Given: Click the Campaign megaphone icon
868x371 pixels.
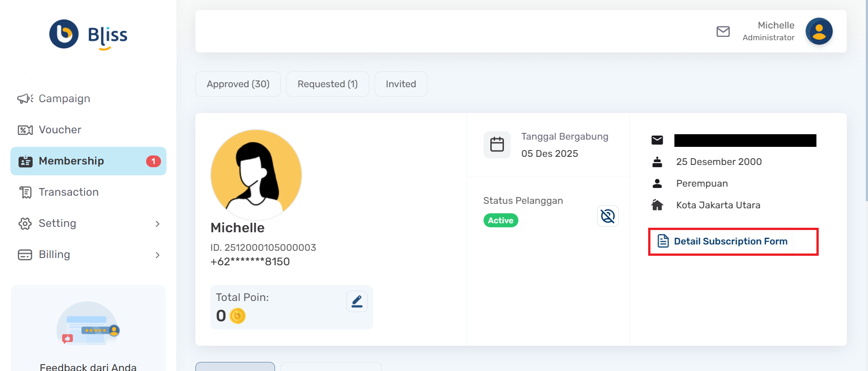Looking at the screenshot, I should 25,99.
